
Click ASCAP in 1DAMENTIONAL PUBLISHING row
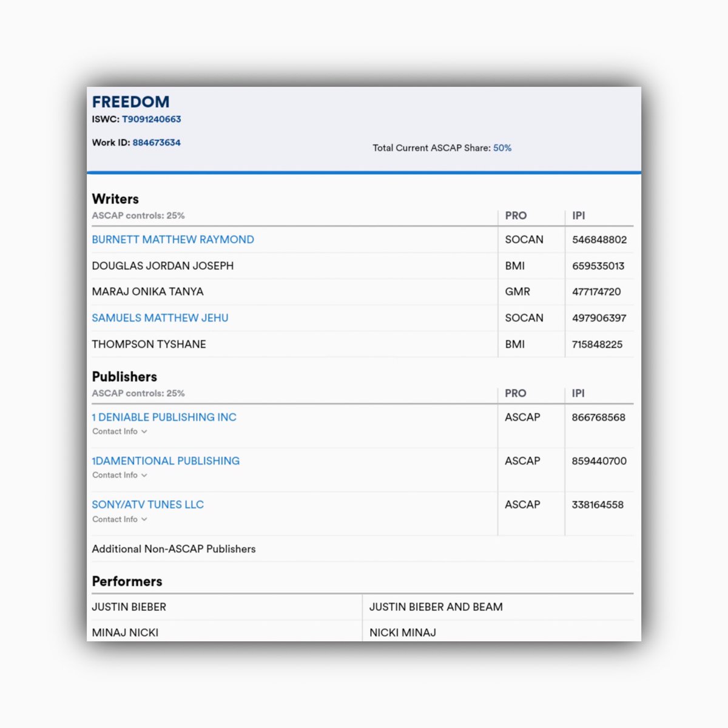[522, 461]
